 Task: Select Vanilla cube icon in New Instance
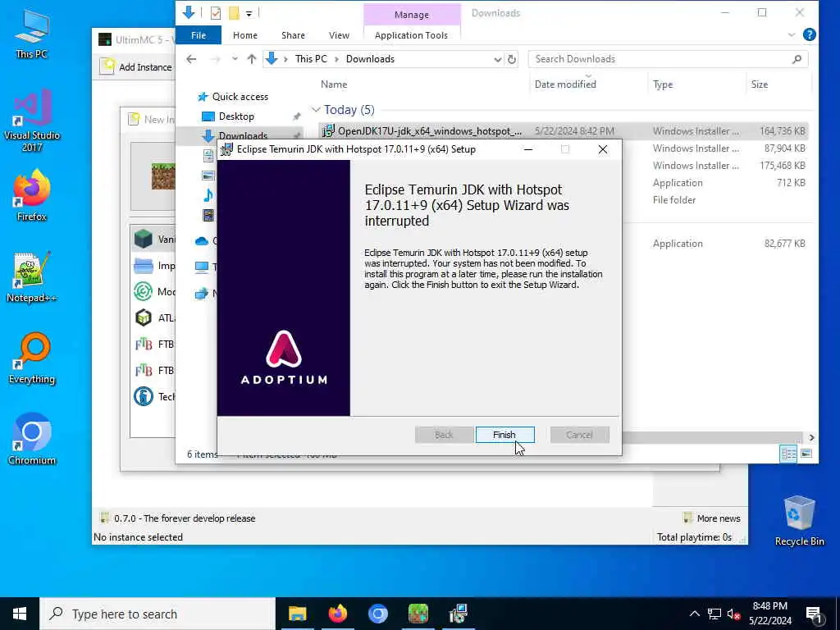tap(143, 239)
